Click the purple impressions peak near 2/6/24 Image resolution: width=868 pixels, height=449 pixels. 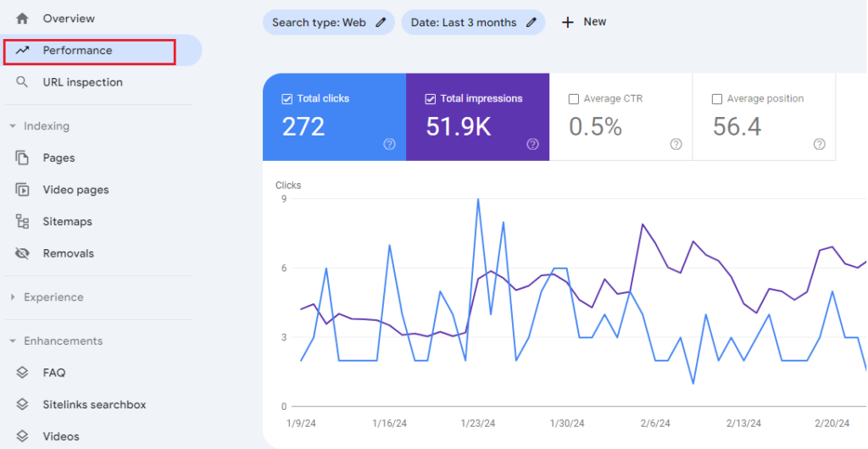tap(643, 224)
